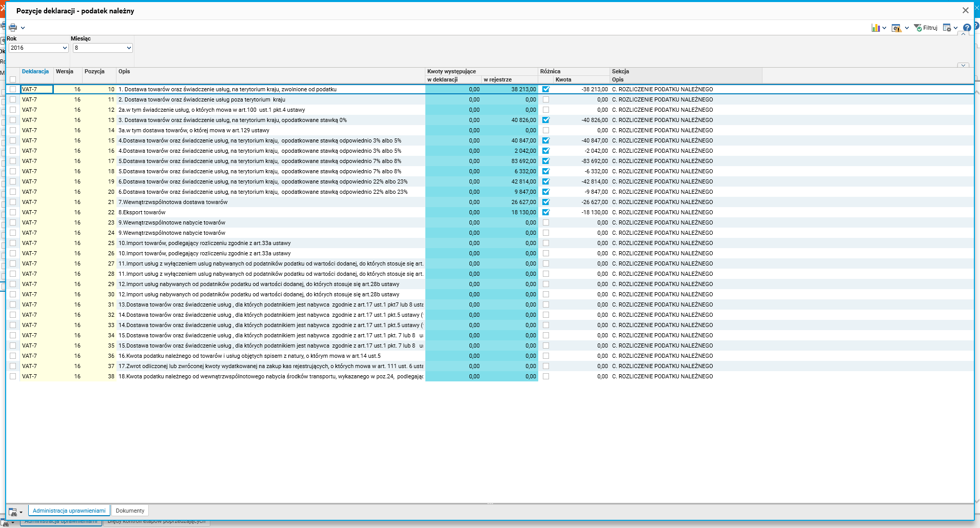980x528 pixels.
Task: Check Różnica checkbox for Pozycja 11
Action: (x=546, y=99)
